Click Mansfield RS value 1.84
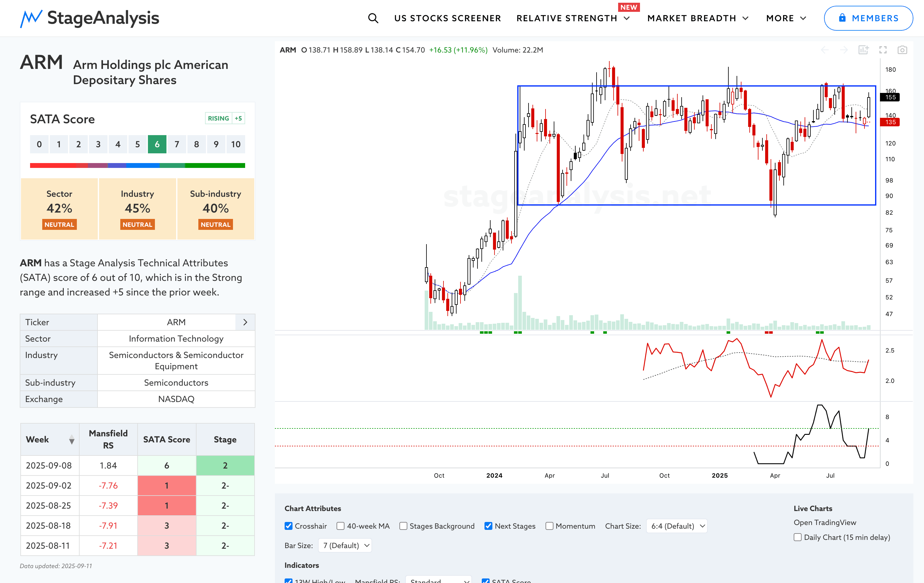 coord(108,465)
